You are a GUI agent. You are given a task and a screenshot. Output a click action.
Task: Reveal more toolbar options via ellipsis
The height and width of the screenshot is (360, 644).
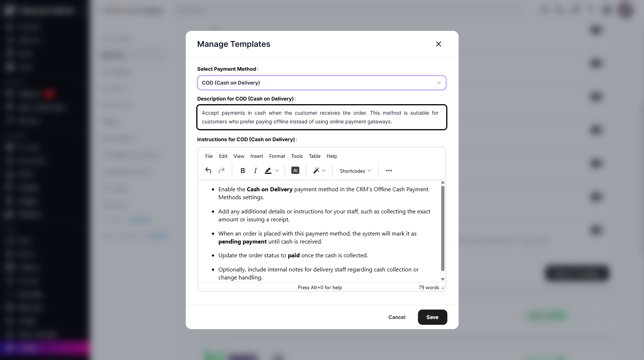coord(389,171)
